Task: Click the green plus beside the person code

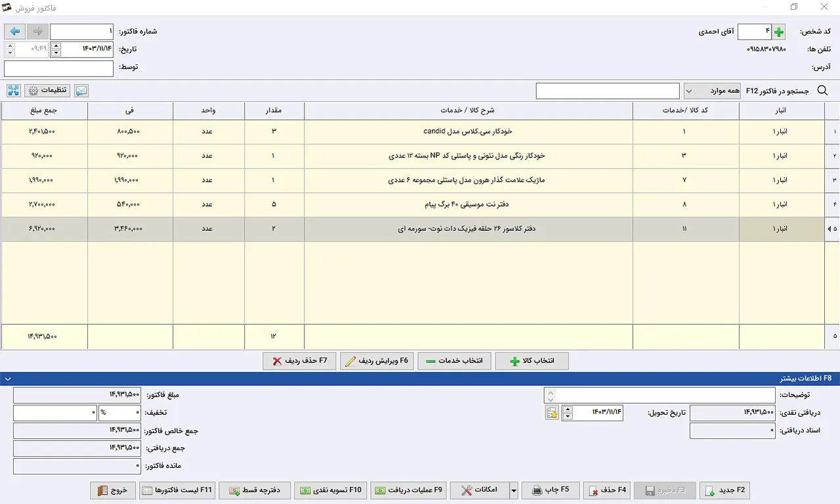Action: 779,31
